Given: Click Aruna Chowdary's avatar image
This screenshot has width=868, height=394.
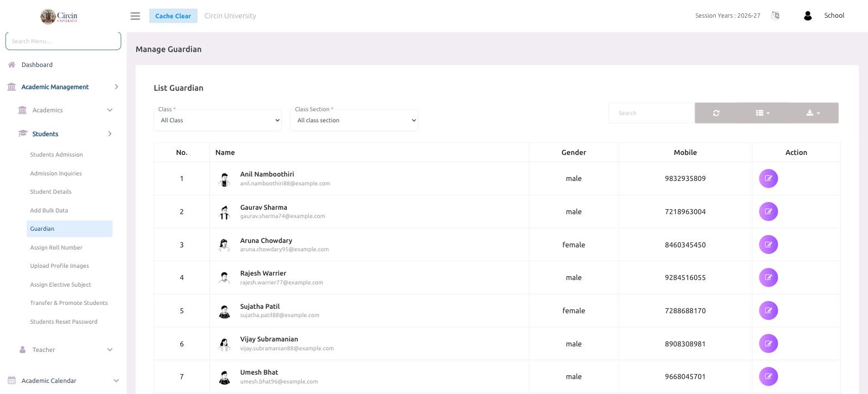Looking at the screenshot, I should pyautogui.click(x=224, y=245).
